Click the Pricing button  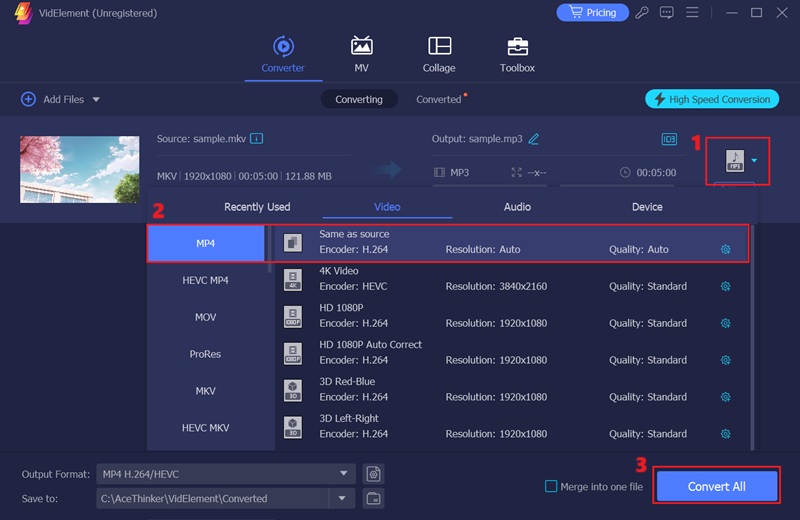(591, 13)
